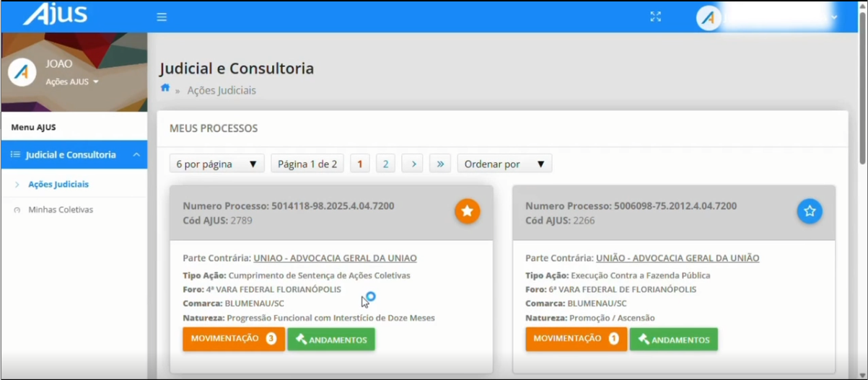Click MOVIMENTAÇÃO button with badge 3
Viewport: 868px width, 380px height.
tap(234, 339)
